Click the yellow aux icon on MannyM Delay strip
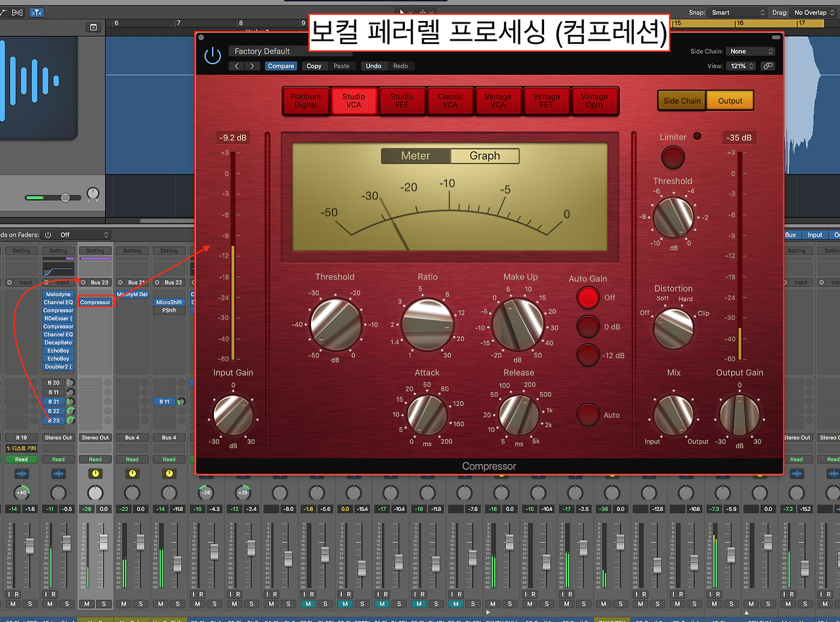The width and height of the screenshot is (840, 622). click(x=132, y=474)
